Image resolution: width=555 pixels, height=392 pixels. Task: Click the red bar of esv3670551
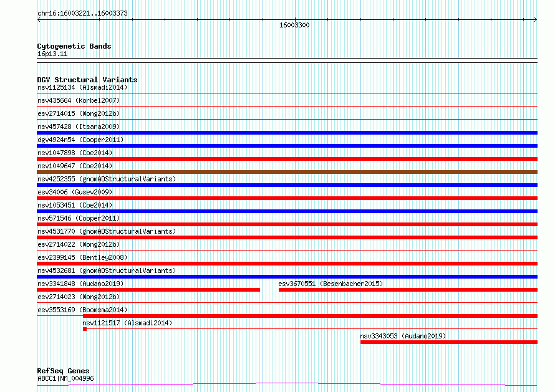(408, 290)
